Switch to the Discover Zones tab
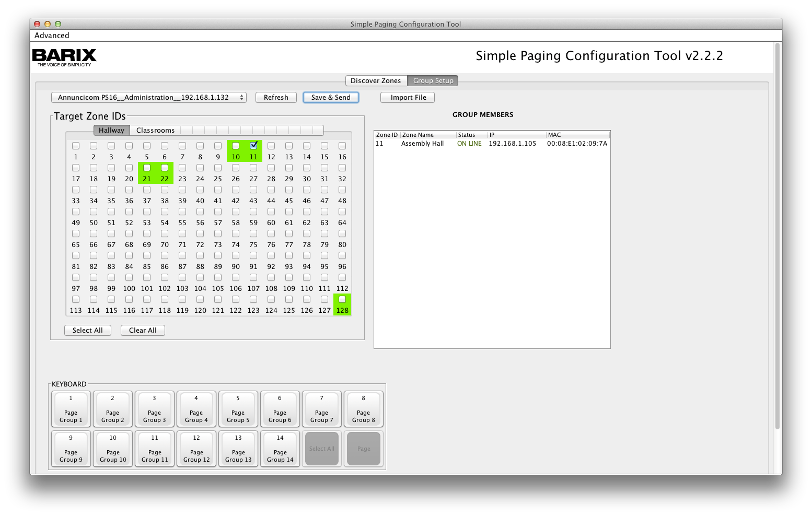The image size is (812, 516). point(376,81)
